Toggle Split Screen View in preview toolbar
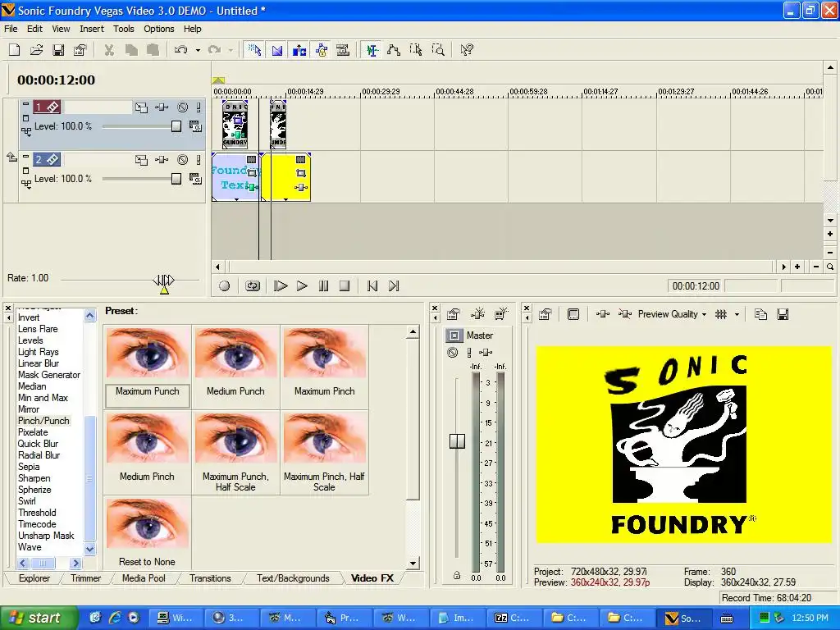Screen dimensions: 840x630 pyautogui.click(x=624, y=314)
